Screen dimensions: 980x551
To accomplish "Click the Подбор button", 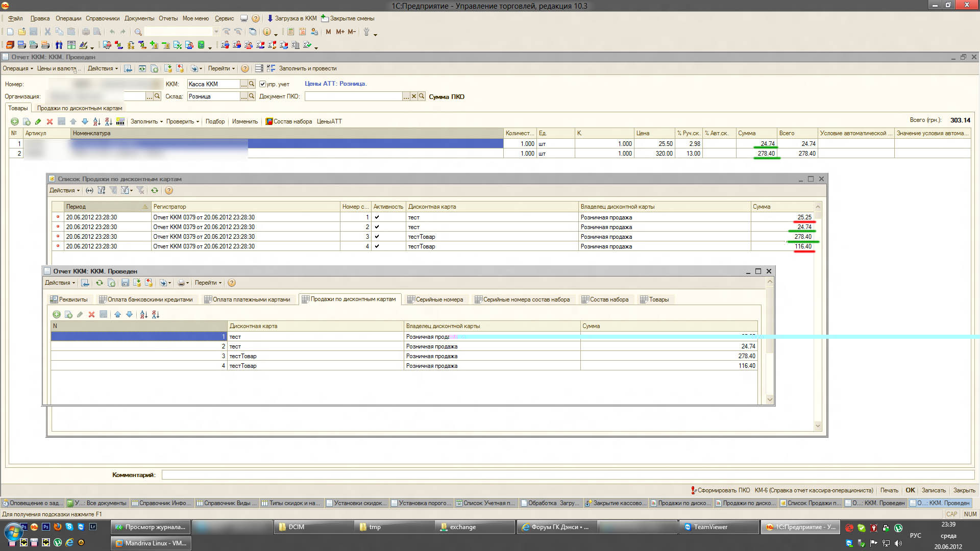I will coord(215,121).
